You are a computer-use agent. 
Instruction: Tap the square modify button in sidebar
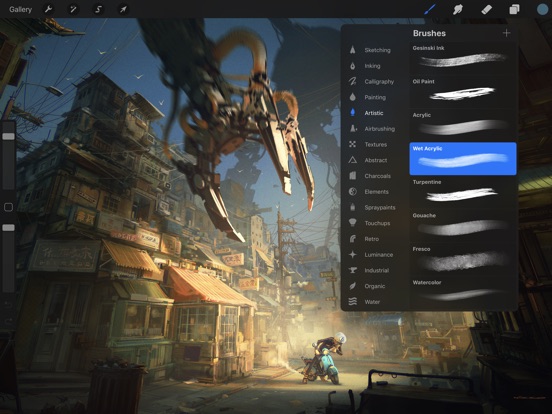point(8,207)
